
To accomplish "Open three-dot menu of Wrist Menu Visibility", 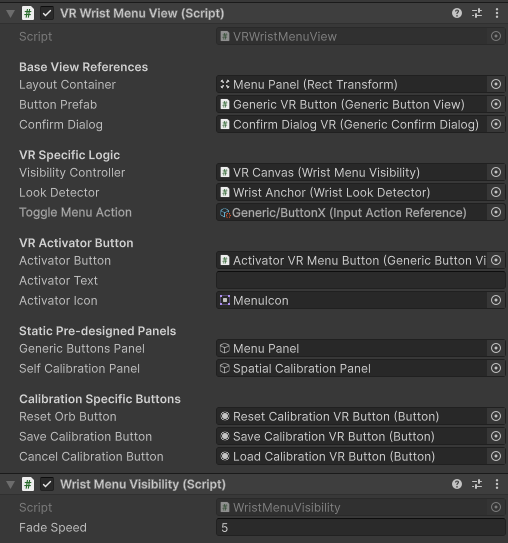I will pos(497,484).
